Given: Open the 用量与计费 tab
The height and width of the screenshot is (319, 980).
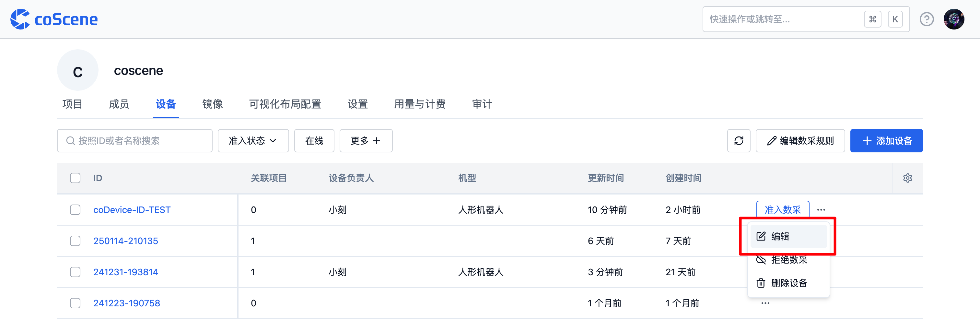Looking at the screenshot, I should click(x=420, y=104).
